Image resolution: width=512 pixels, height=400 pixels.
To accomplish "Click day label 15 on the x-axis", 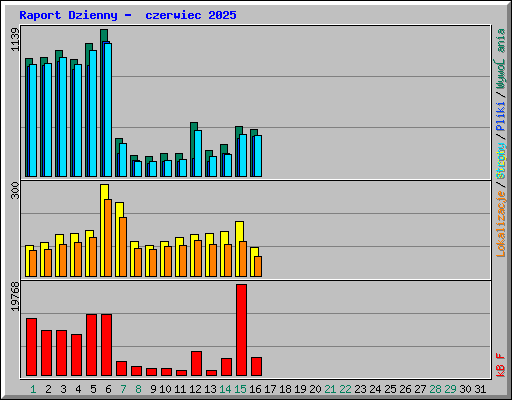I will (240, 389).
